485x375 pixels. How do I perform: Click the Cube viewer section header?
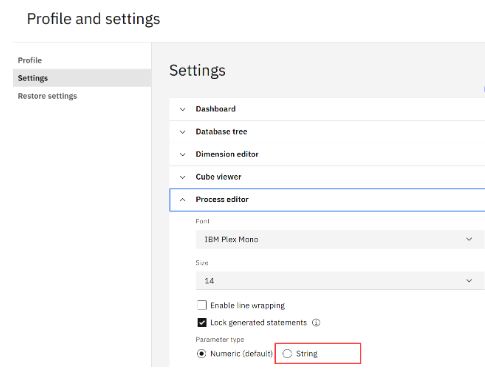[327, 177]
